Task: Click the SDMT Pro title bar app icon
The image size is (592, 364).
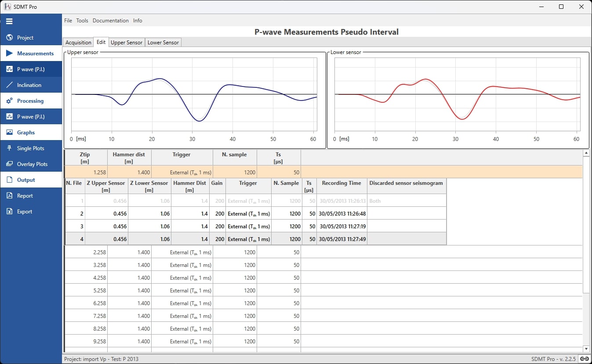Action: [x=7, y=7]
